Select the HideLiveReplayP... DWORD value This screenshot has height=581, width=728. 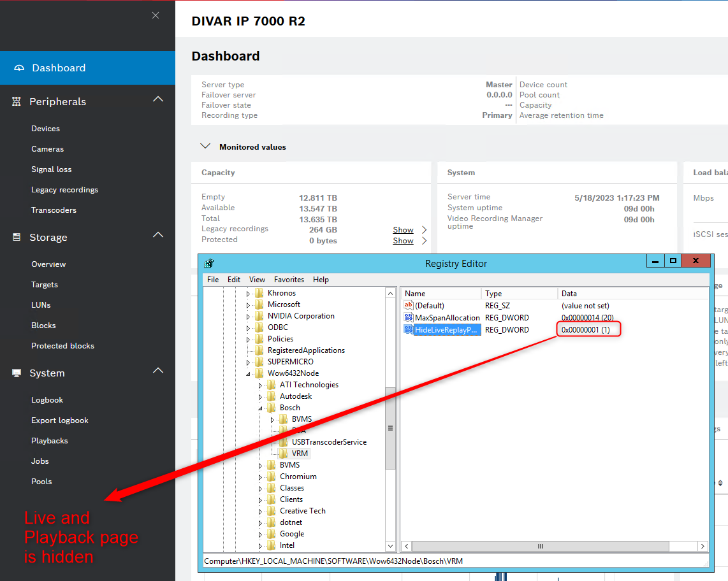[x=446, y=330]
